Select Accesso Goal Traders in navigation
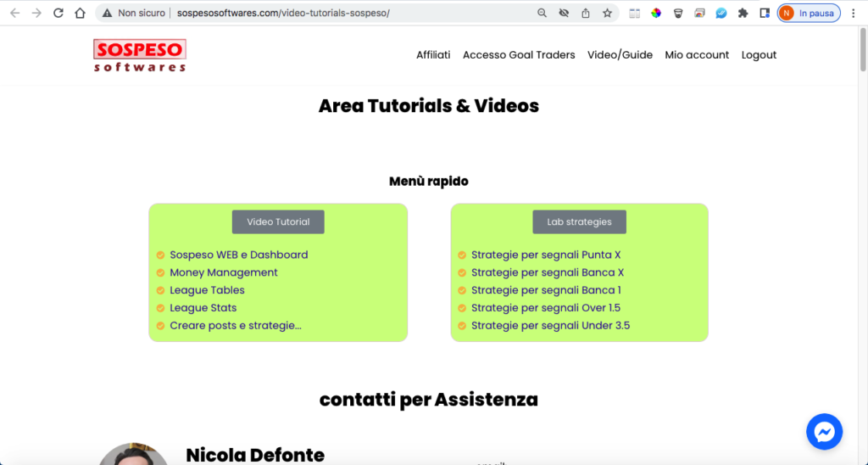The width and height of the screenshot is (868, 465). tap(519, 55)
